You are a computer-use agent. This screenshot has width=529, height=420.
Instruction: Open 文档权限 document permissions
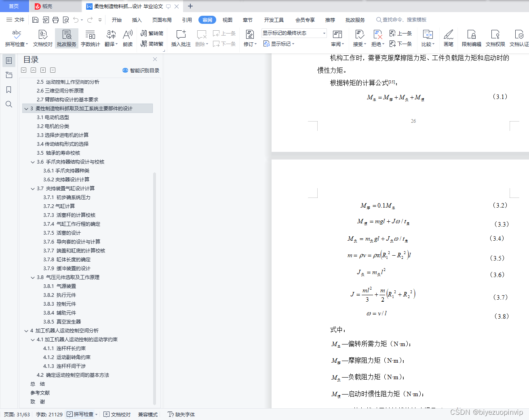[495, 38]
